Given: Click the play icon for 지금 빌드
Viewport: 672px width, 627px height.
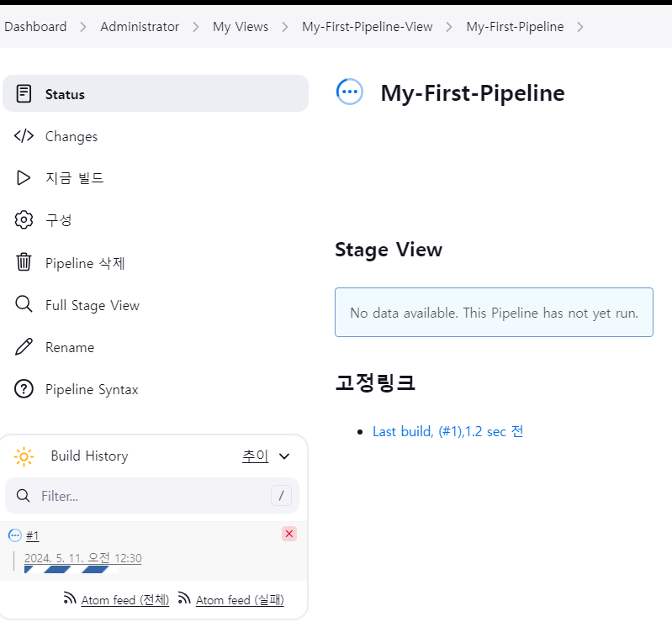Looking at the screenshot, I should (x=24, y=178).
